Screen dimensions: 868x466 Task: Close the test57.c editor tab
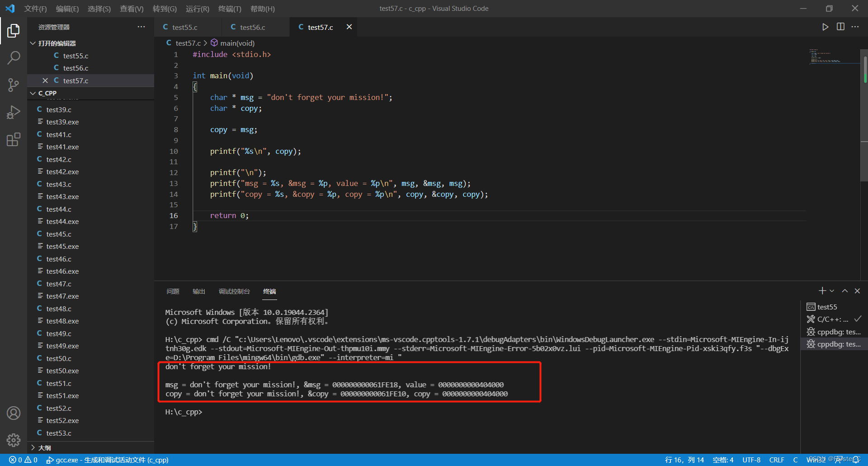coord(349,27)
